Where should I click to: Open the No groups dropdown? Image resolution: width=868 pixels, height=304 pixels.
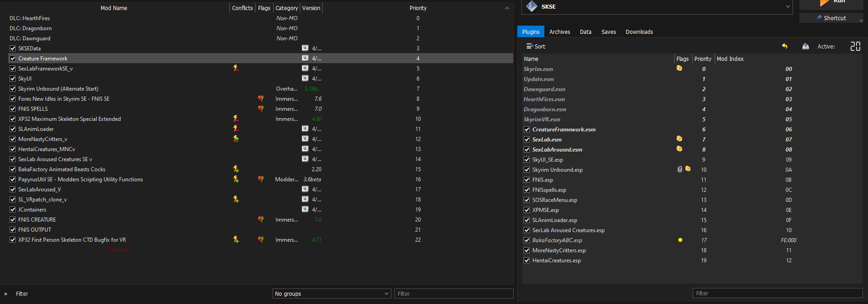(x=332, y=293)
